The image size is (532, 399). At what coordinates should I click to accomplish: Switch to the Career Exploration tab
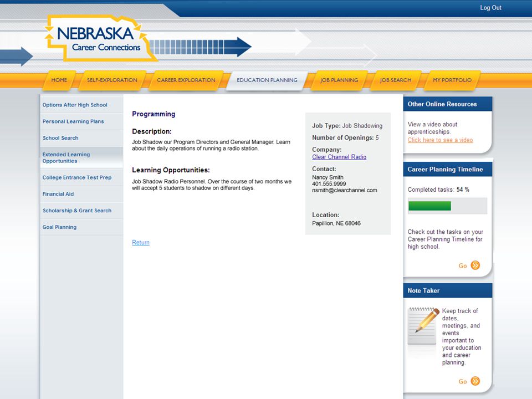[x=186, y=80]
